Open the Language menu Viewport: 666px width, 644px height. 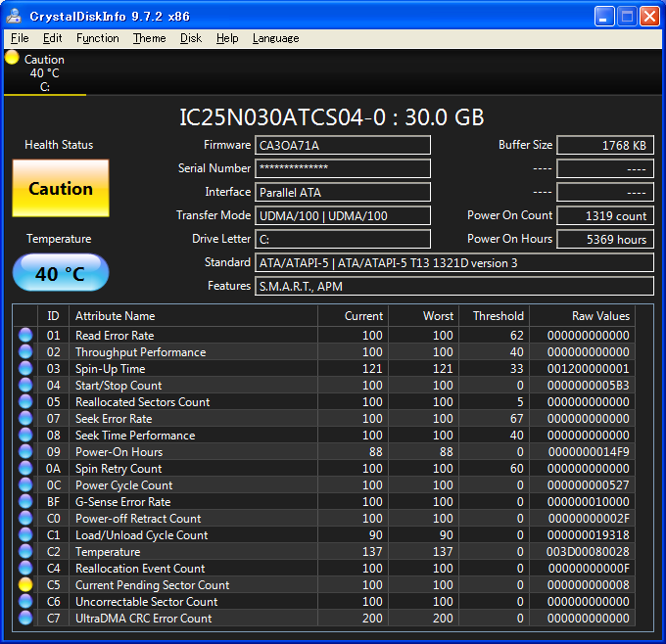[275, 38]
